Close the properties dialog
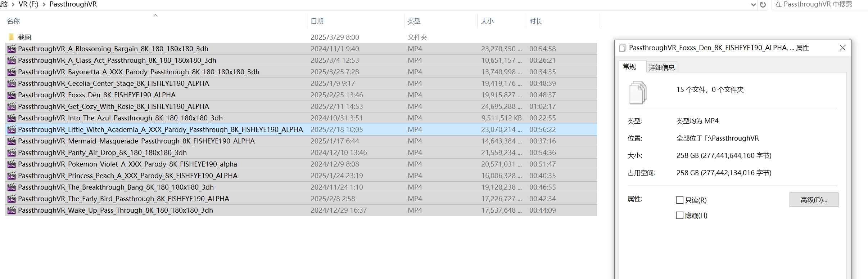 [x=842, y=48]
